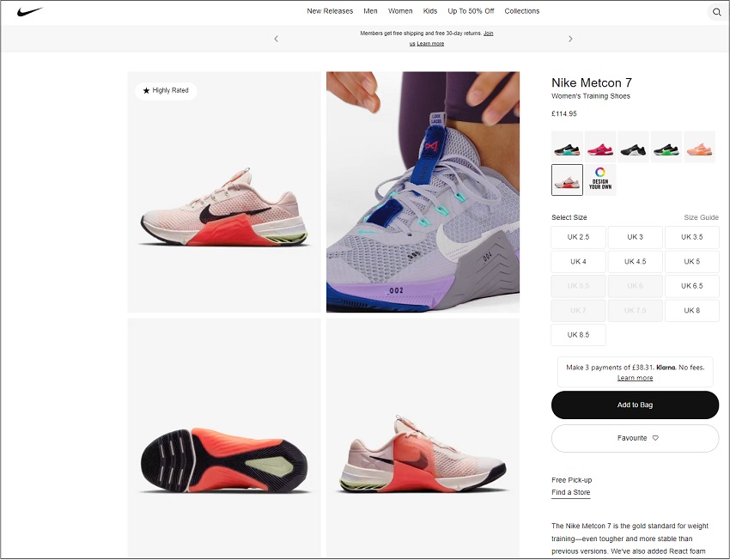Click Klarna Learn more link
The width and height of the screenshot is (730, 560).
635,378
